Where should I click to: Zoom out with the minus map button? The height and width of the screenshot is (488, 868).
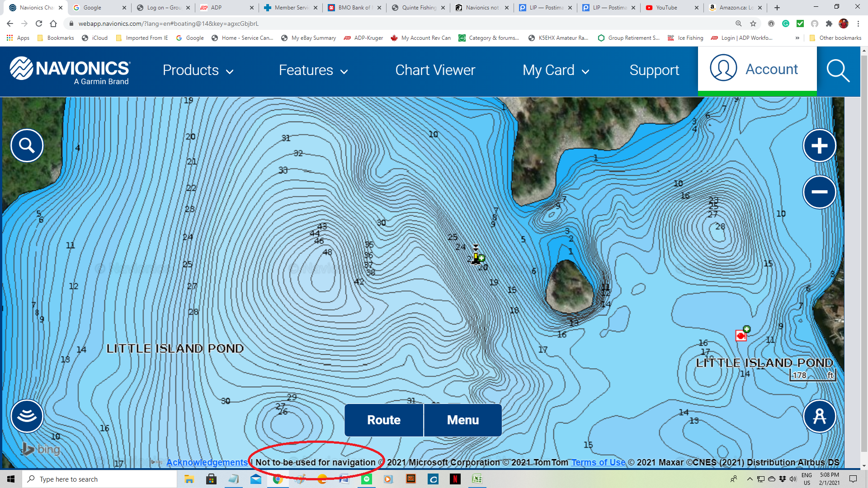pos(819,192)
